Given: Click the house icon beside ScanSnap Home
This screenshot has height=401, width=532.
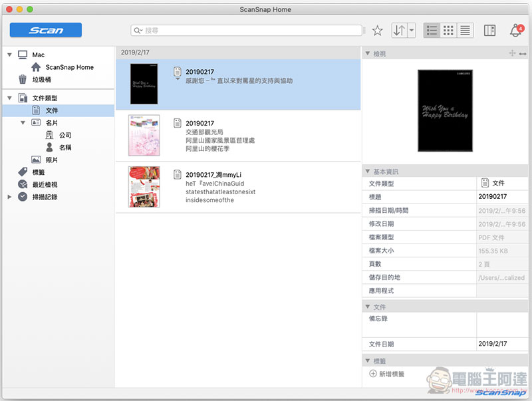Looking at the screenshot, I should (36, 67).
